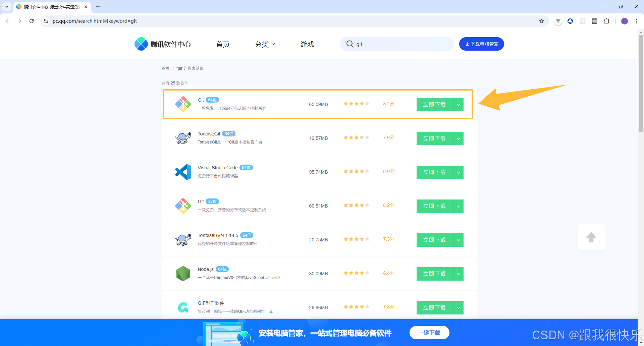Open Git 64位 app icon
This screenshot has width=644, height=346.
tap(183, 104)
